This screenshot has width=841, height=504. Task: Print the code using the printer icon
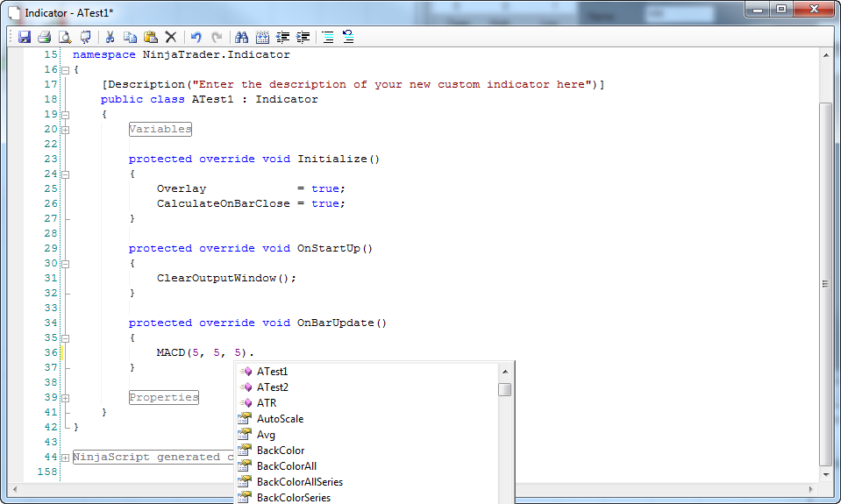pos(45,37)
